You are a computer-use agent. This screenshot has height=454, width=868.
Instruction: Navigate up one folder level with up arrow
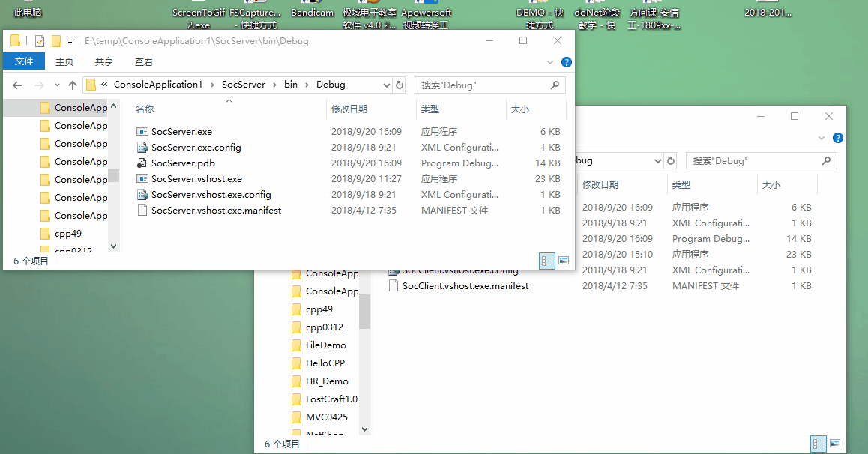72,85
